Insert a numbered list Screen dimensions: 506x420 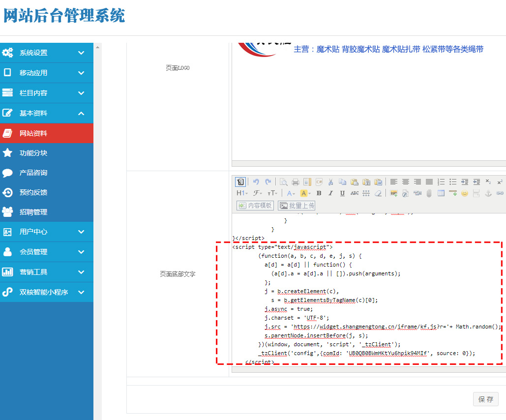click(441, 182)
